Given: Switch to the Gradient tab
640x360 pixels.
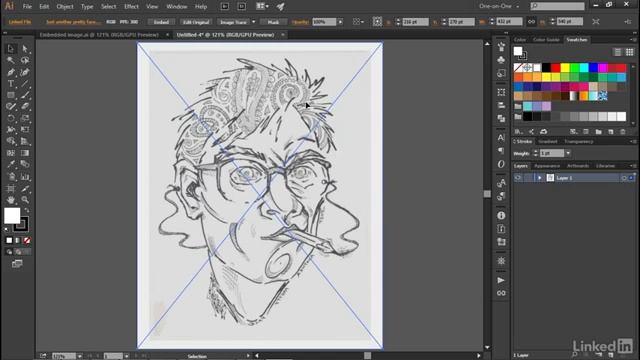Looking at the screenshot, I should [x=547, y=141].
